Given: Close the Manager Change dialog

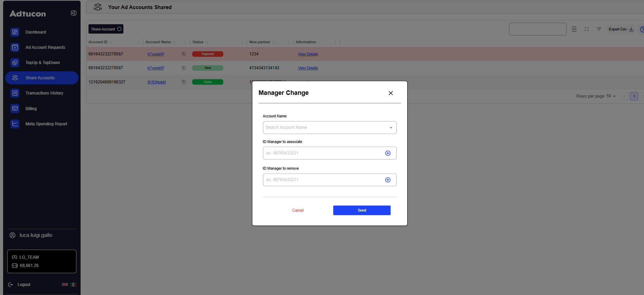Looking at the screenshot, I should point(391,93).
